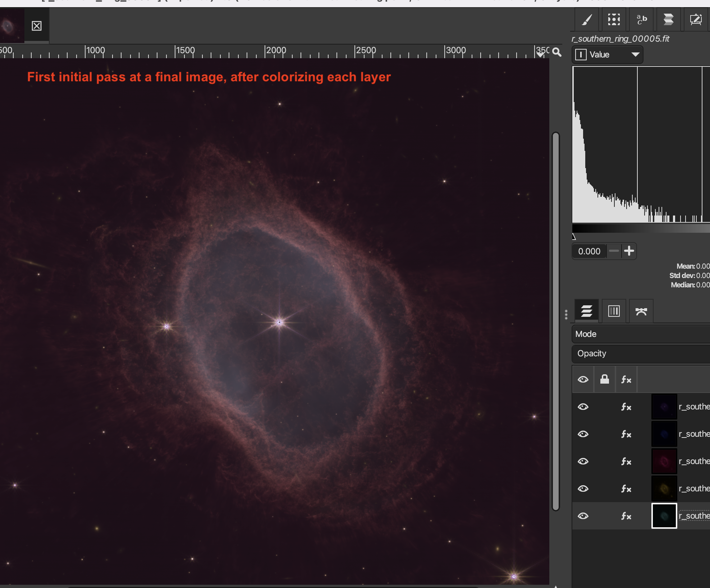Open the dotted grid dockable tab
The width and height of the screenshot is (710, 588).
[614, 19]
